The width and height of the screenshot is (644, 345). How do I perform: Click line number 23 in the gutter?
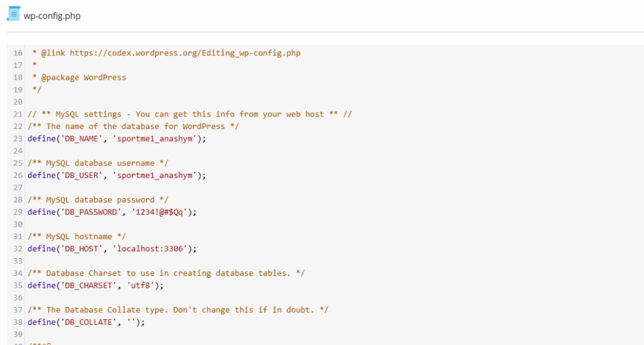tap(18, 139)
